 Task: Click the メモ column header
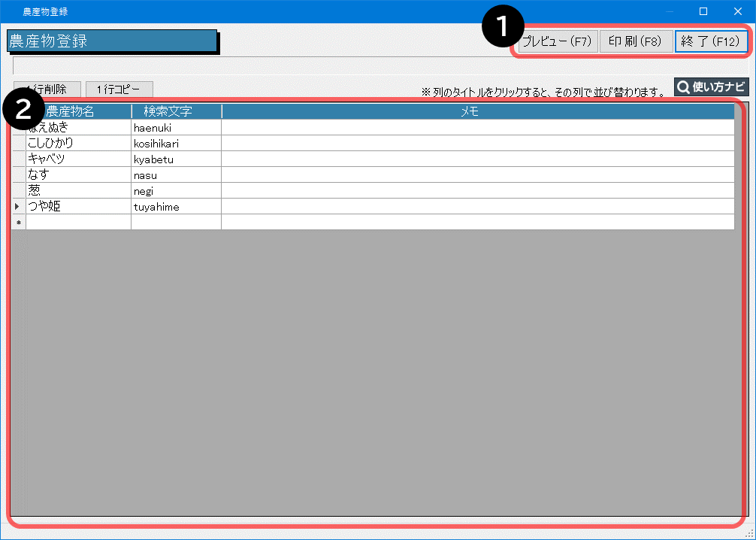477,111
